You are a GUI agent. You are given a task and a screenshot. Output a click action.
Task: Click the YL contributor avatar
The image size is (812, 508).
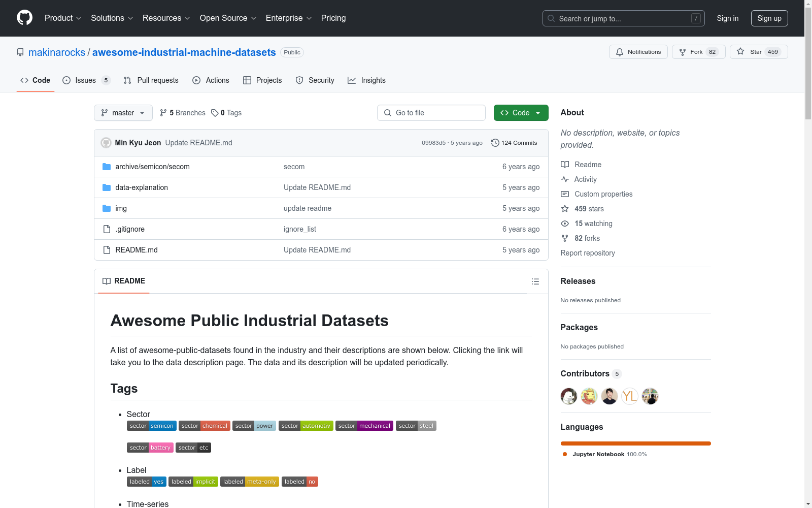630,396
